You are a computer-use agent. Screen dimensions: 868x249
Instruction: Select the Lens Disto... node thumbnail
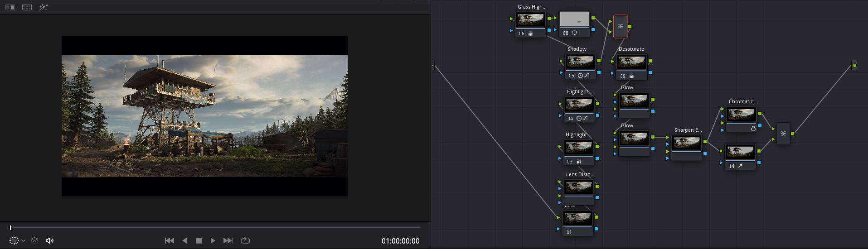(578, 187)
